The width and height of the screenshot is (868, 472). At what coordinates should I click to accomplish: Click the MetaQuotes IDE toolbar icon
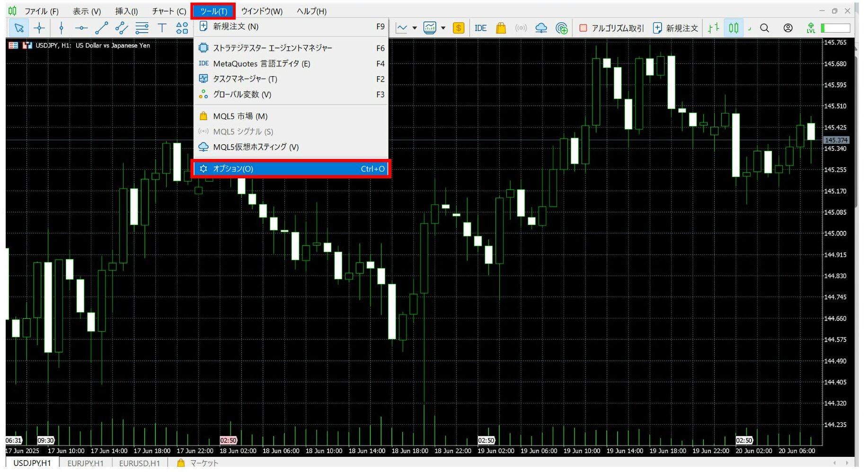pos(480,28)
